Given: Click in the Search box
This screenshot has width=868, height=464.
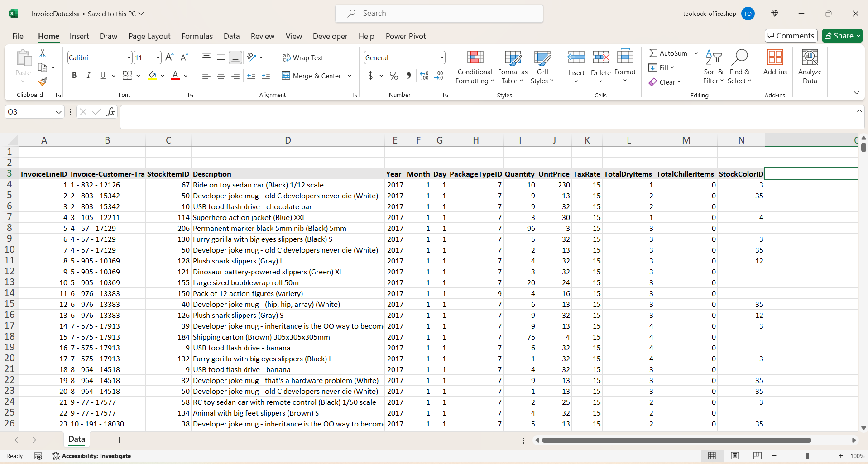Looking at the screenshot, I should 439,14.
